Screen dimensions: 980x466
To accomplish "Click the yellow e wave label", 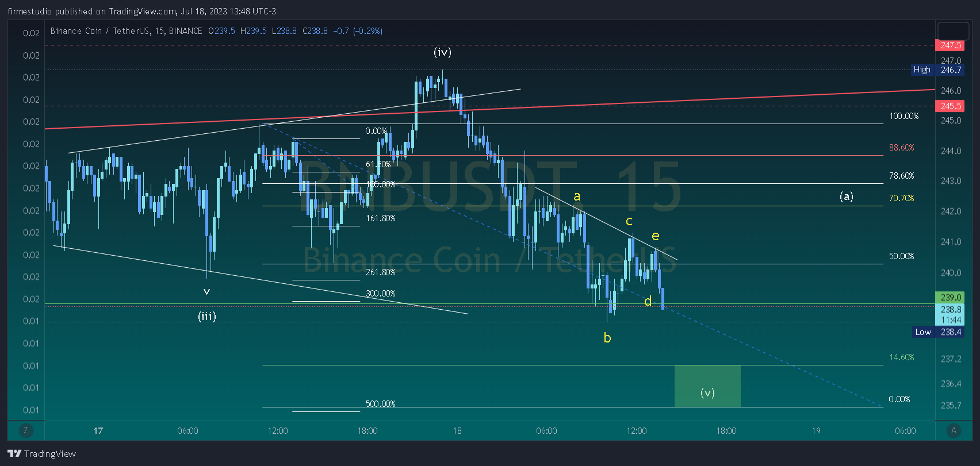I will click(x=656, y=236).
